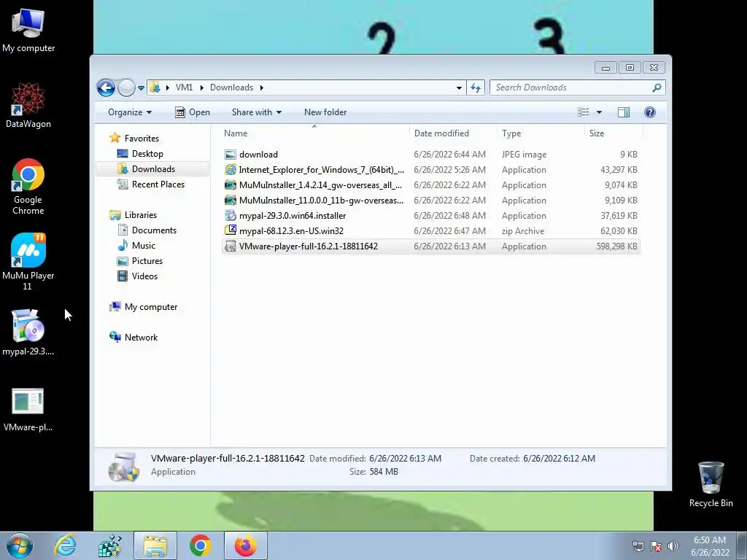Select Network in navigation pane

pos(141,338)
